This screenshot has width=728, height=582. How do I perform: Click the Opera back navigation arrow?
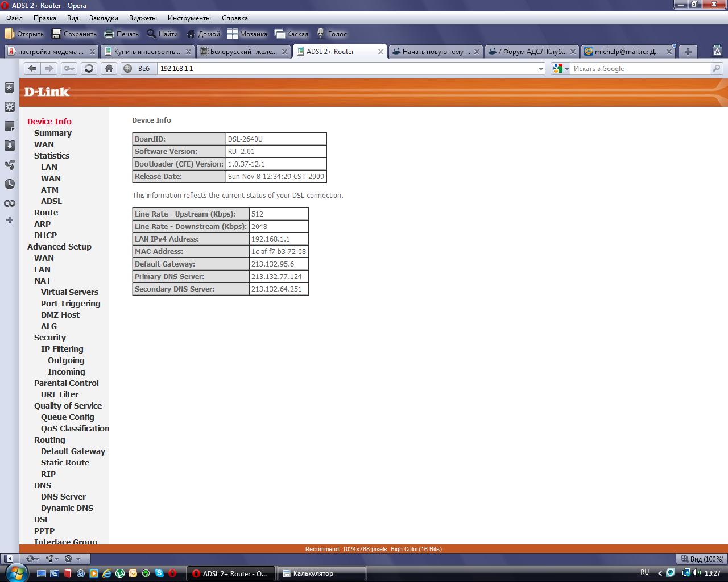point(32,69)
